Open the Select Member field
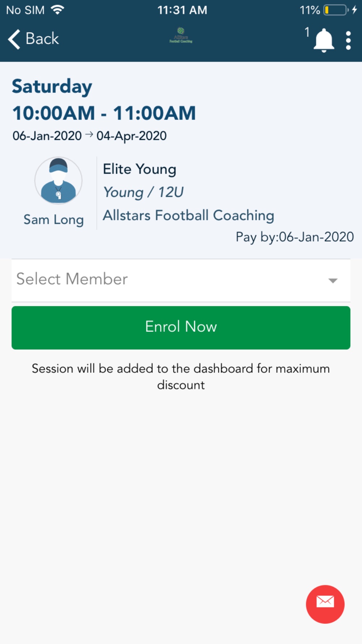The width and height of the screenshot is (362, 644). coord(181,280)
